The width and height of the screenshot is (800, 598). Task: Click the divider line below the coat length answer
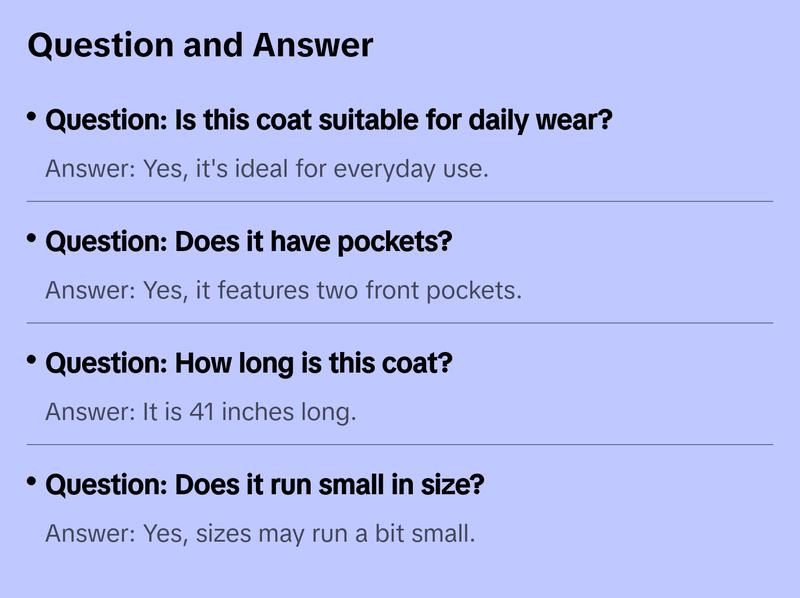coord(400,444)
